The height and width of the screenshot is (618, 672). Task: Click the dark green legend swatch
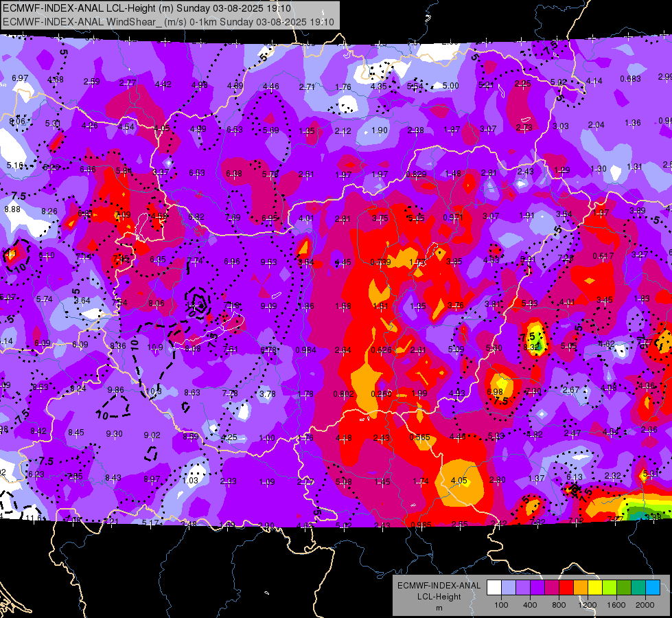[x=623, y=588]
